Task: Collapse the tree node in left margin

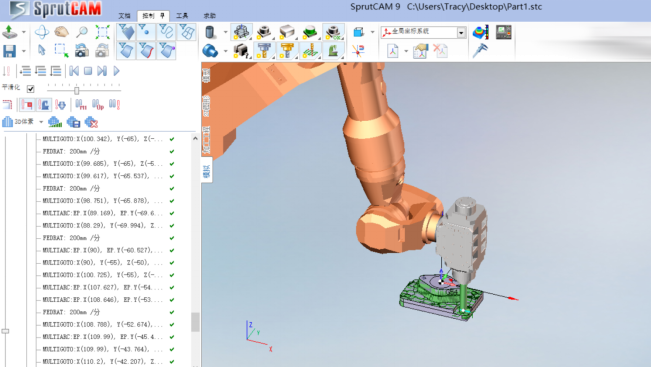Action: click(5, 331)
